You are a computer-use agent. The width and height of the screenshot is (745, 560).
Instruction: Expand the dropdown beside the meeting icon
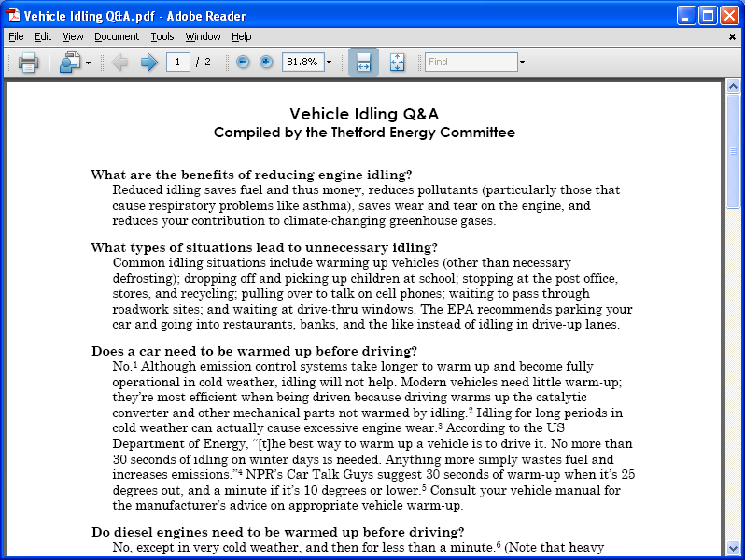pyautogui.click(x=88, y=63)
